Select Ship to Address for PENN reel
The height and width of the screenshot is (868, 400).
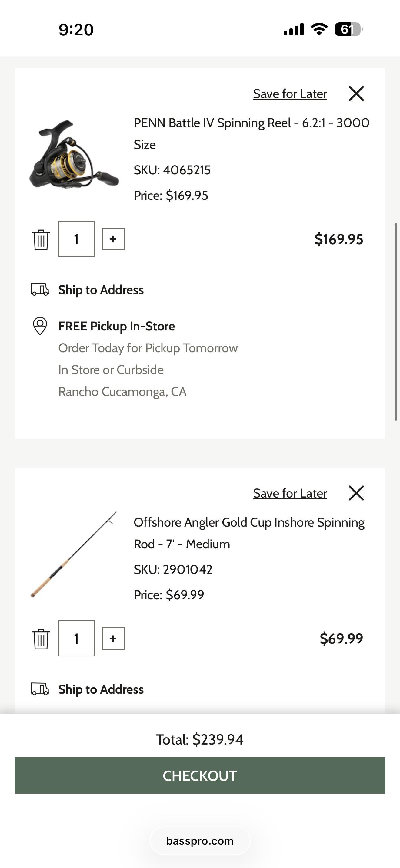point(101,290)
